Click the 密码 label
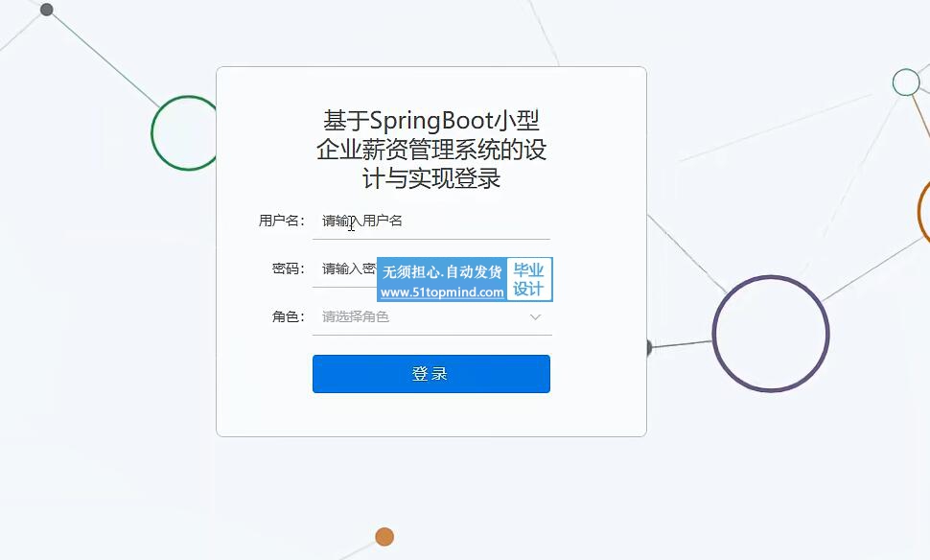 (289, 268)
